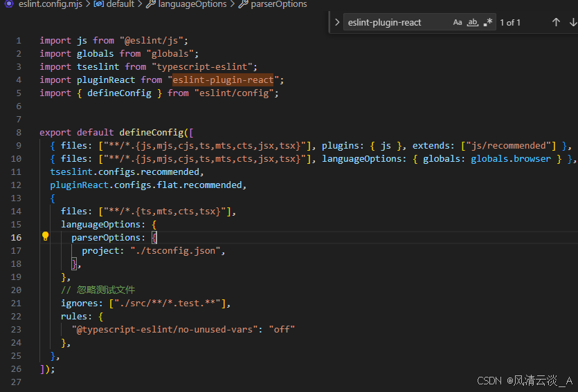This screenshot has width=578, height=392.
Task: Click "./src/**/*.test.**" string on line 21
Action: [x=168, y=304]
